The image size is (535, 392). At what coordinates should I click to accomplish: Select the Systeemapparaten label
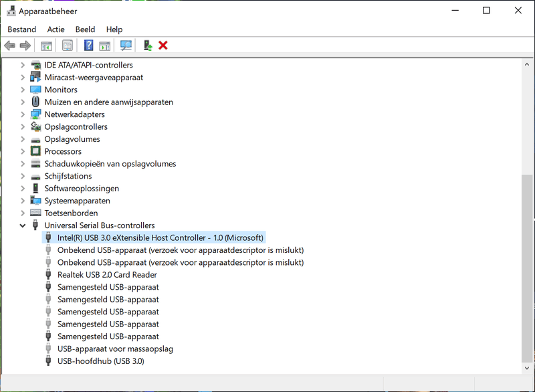tap(77, 201)
